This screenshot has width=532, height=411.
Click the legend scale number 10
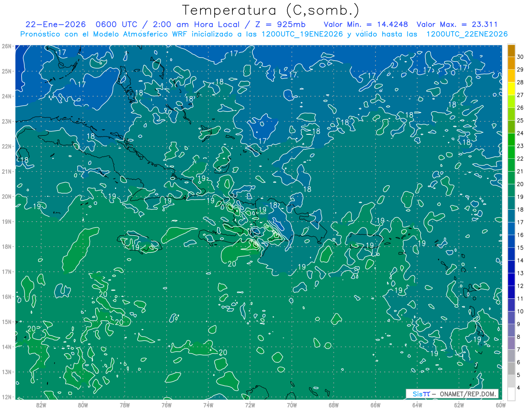pos(520,311)
